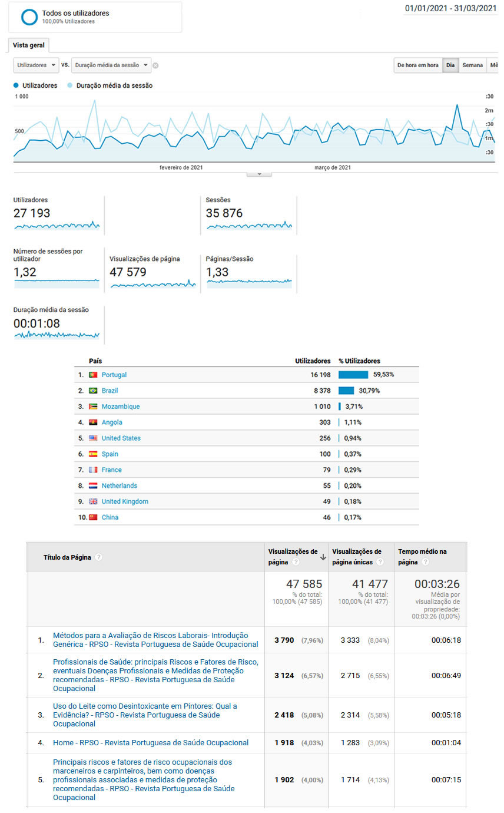The width and height of the screenshot is (504, 813).
Task: Click help icon beside Tempo médio na página
Action: pyautogui.click(x=425, y=562)
